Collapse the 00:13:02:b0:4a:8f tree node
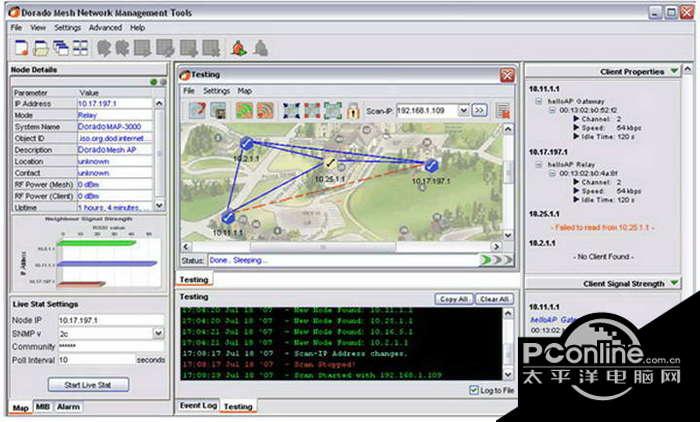700x422 pixels. click(552, 173)
